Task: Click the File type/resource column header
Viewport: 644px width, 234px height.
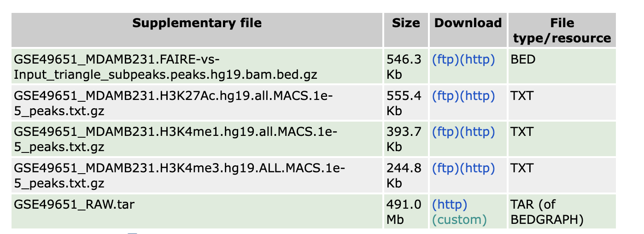Action: [562, 30]
